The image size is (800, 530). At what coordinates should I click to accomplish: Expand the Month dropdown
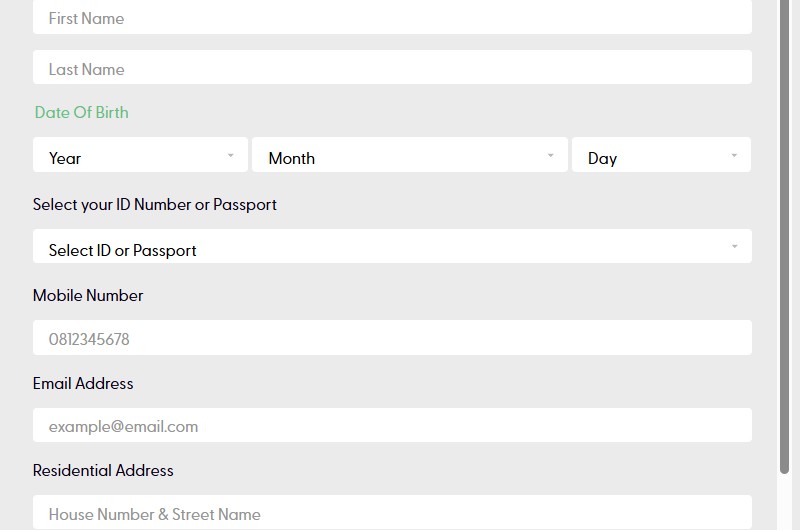pos(410,155)
